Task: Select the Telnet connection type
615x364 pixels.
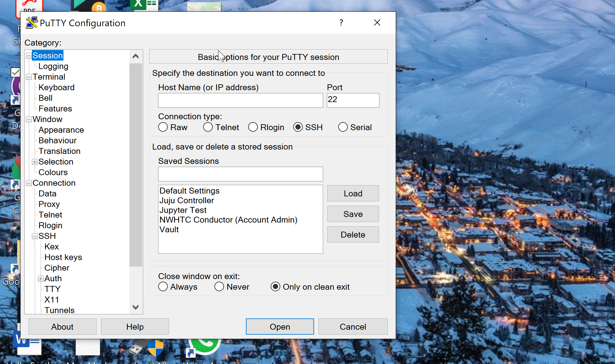Action: (x=208, y=127)
